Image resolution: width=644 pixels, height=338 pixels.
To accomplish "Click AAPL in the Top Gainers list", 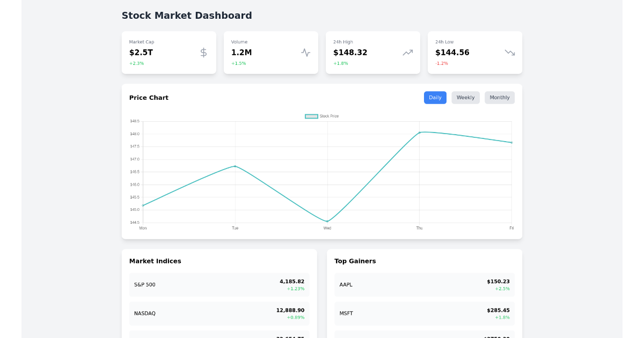I will (424, 284).
